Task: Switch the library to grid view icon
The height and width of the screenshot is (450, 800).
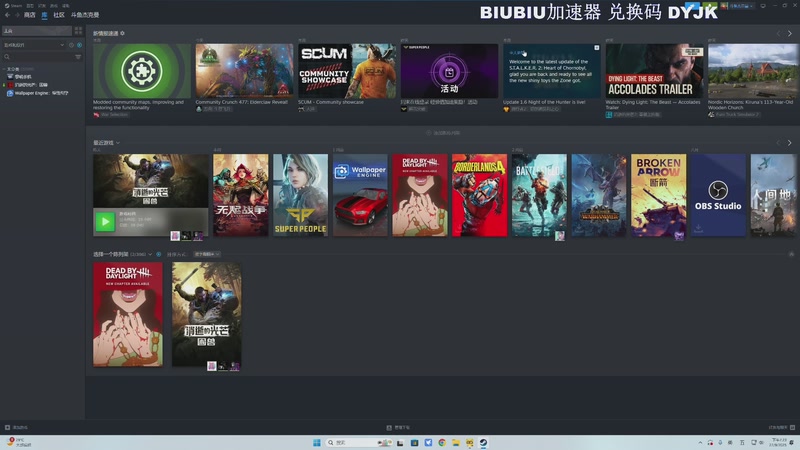Action: click(x=78, y=31)
